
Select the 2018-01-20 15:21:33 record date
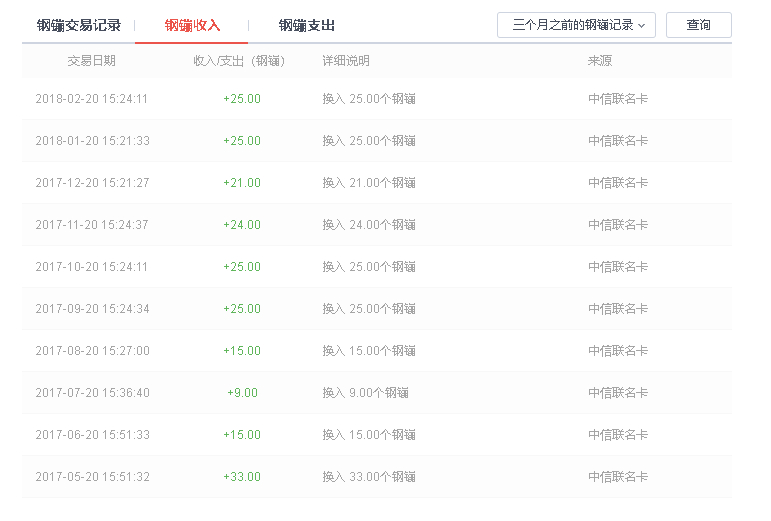click(92, 141)
